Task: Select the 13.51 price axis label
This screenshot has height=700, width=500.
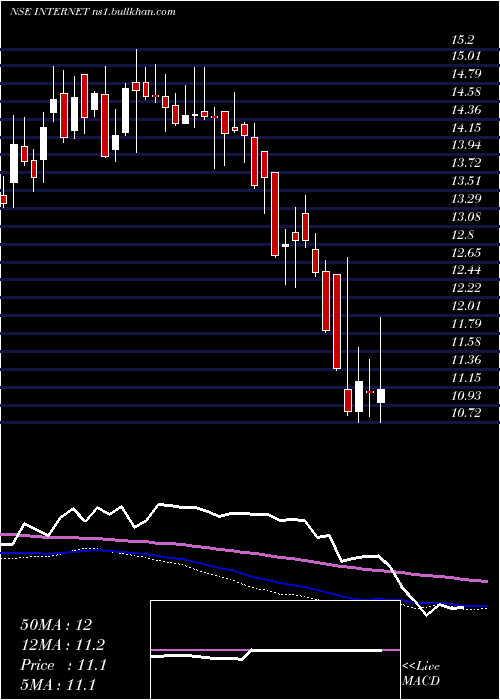Action: [466, 181]
